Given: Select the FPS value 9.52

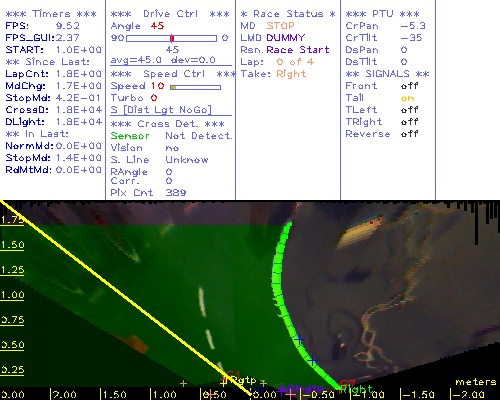Looking at the screenshot, I should pos(68,26).
